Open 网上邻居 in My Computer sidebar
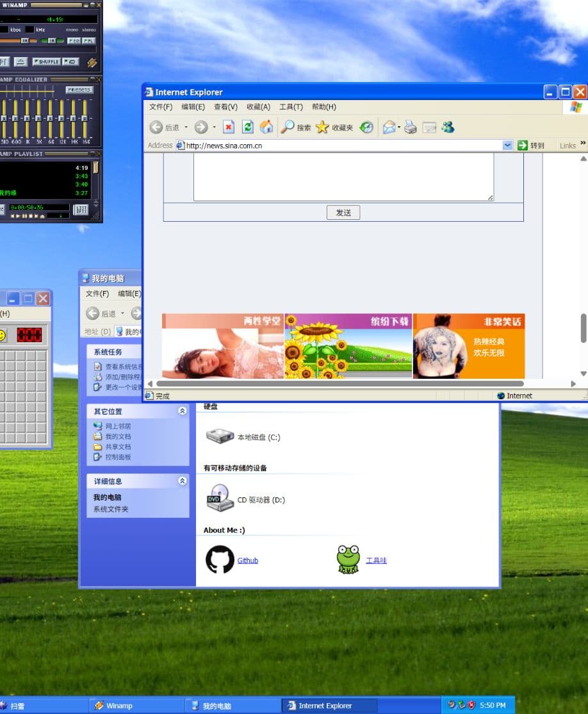588x714 pixels. click(113, 426)
